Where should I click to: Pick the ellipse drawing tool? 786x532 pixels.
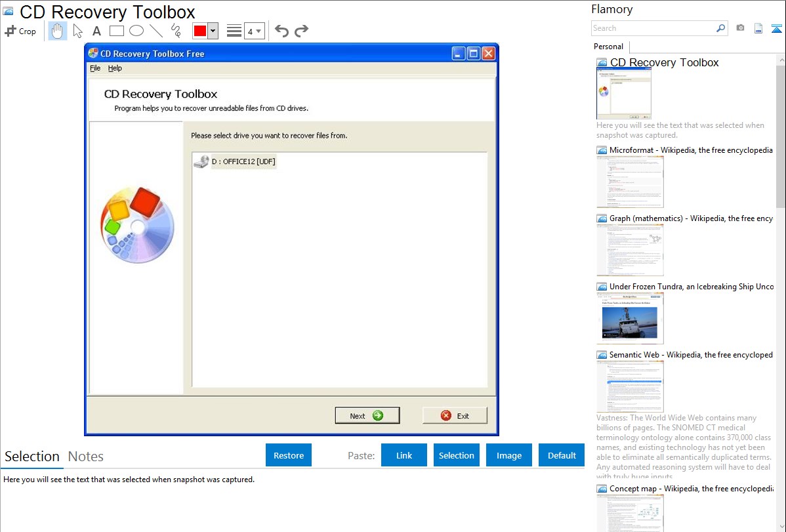(136, 31)
